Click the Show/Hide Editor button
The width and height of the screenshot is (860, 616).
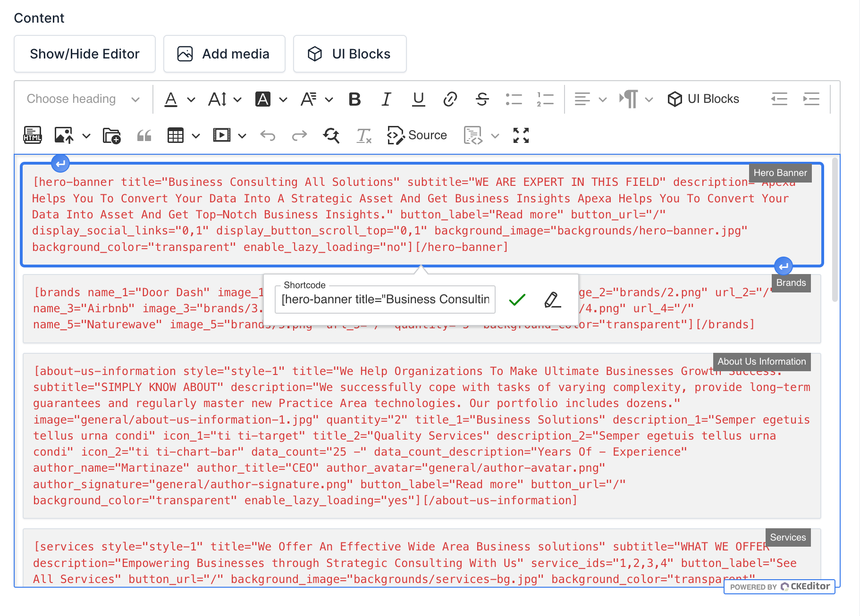pos(84,54)
